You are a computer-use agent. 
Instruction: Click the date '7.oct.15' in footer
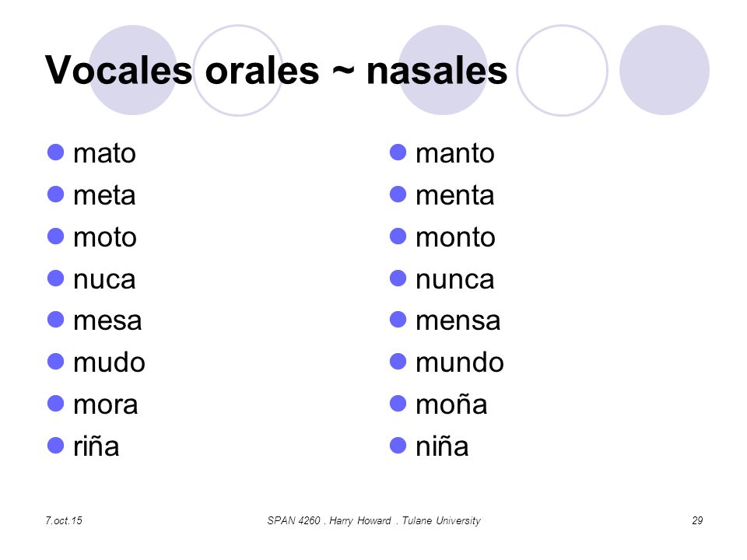click(64, 520)
